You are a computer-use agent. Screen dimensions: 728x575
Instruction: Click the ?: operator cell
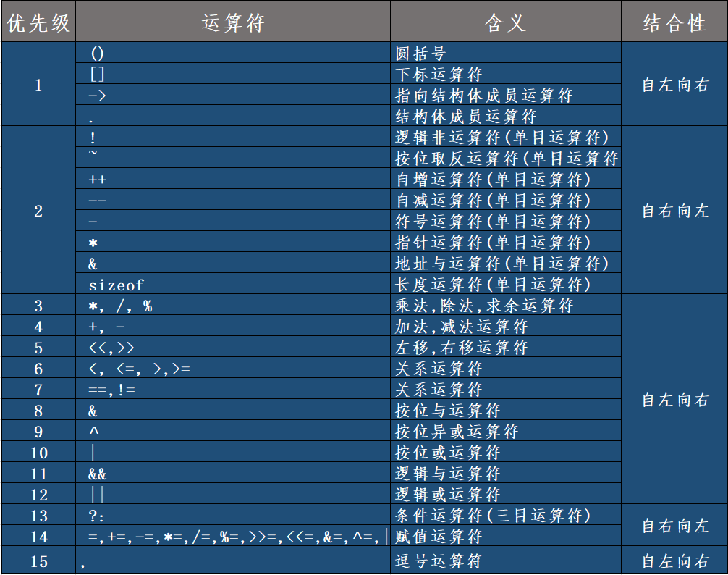click(232, 515)
